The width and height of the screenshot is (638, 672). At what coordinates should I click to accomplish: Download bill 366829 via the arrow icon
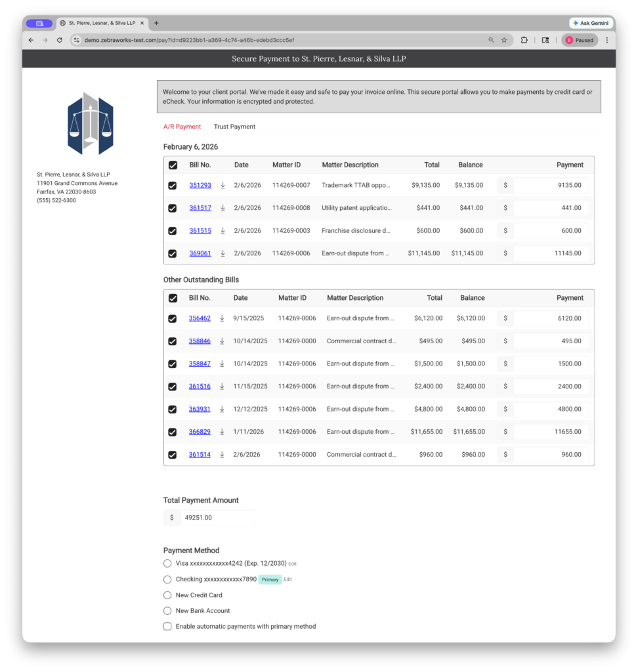(222, 432)
